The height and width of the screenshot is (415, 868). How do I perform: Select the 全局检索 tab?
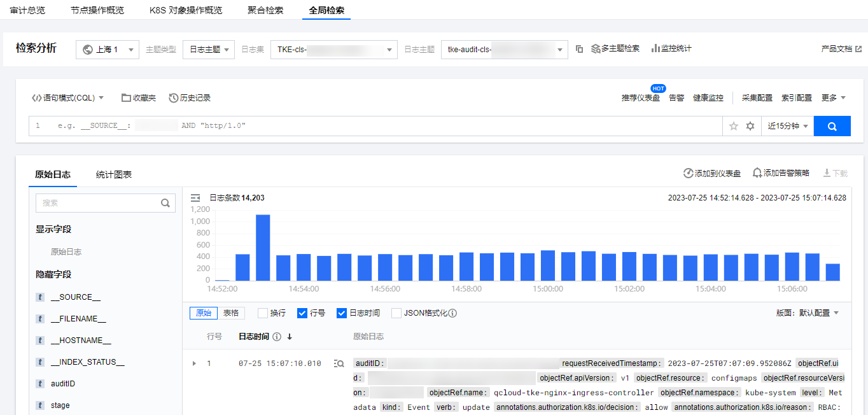point(326,10)
